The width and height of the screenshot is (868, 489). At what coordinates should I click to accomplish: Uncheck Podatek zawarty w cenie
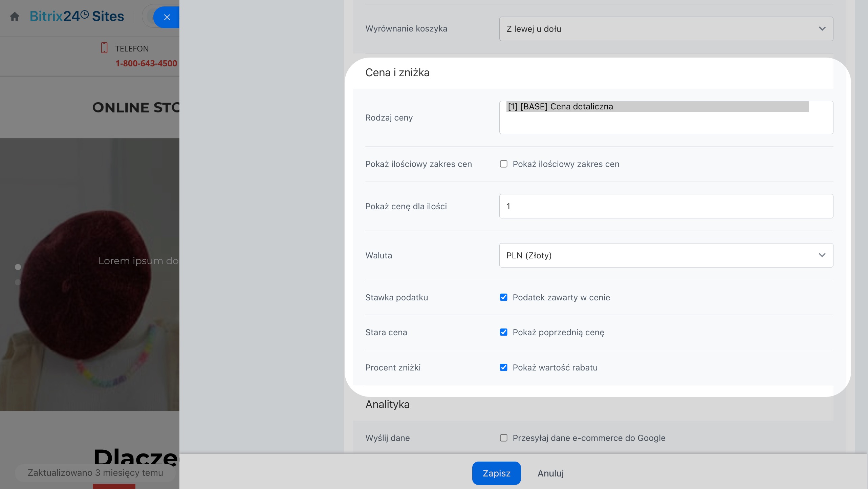click(504, 297)
